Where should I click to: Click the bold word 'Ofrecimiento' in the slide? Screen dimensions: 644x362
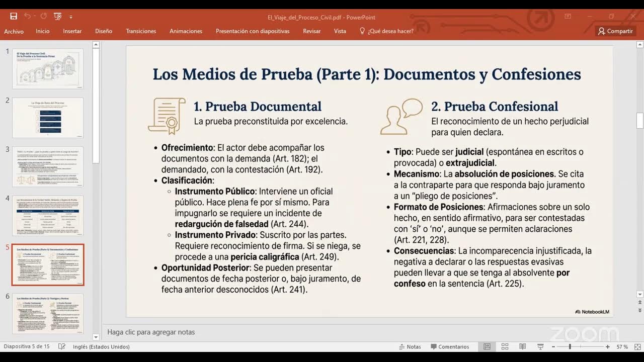pyautogui.click(x=187, y=148)
